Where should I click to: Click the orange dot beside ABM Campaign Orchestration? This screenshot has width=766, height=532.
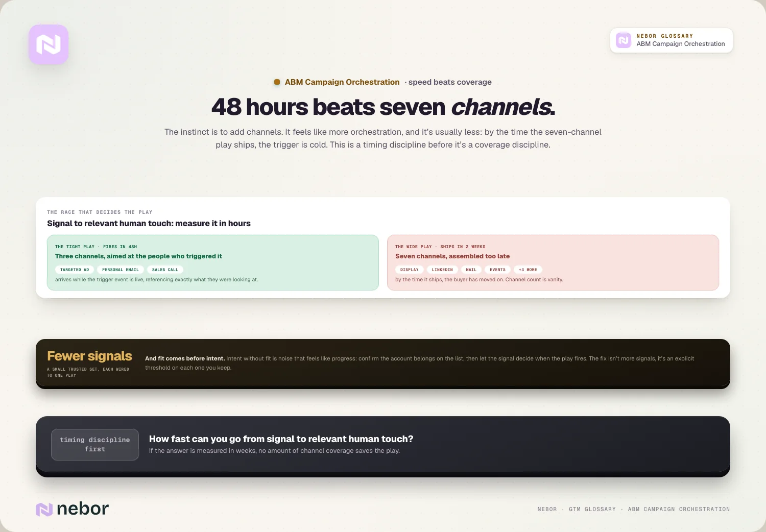(277, 82)
